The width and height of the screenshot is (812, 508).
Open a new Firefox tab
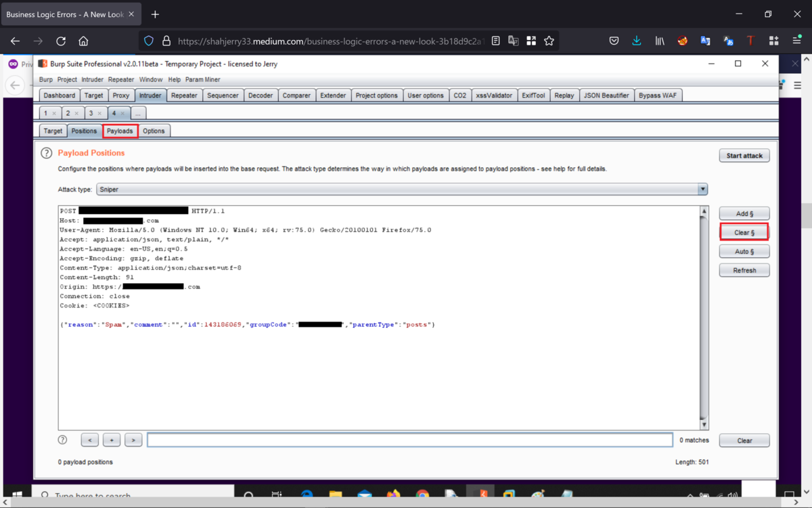pos(155,14)
